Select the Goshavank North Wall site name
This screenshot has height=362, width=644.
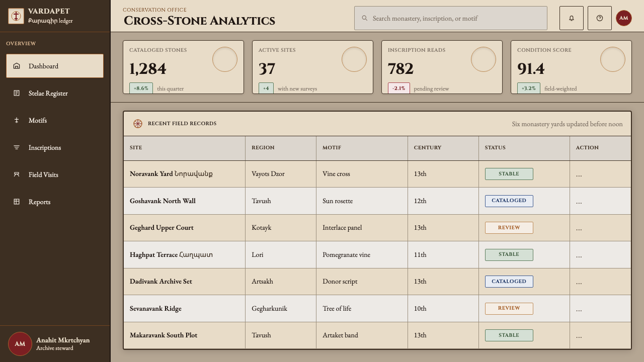163,201
